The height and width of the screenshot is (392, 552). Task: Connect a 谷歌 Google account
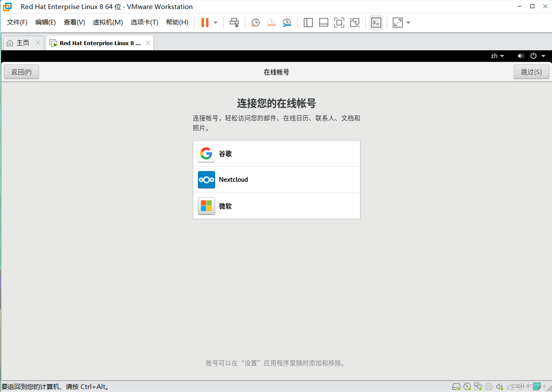click(x=277, y=153)
